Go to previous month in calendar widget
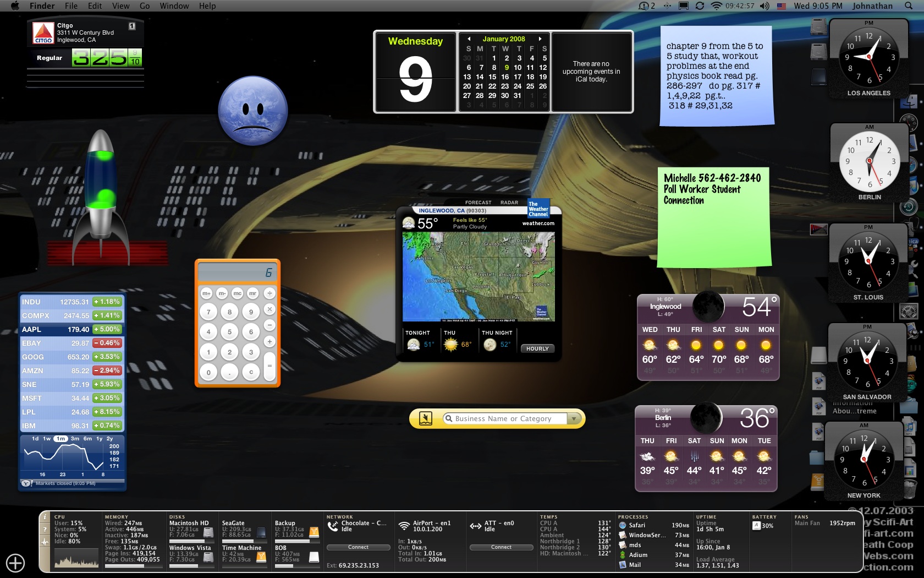Image resolution: width=924 pixels, height=578 pixels. pos(469,39)
